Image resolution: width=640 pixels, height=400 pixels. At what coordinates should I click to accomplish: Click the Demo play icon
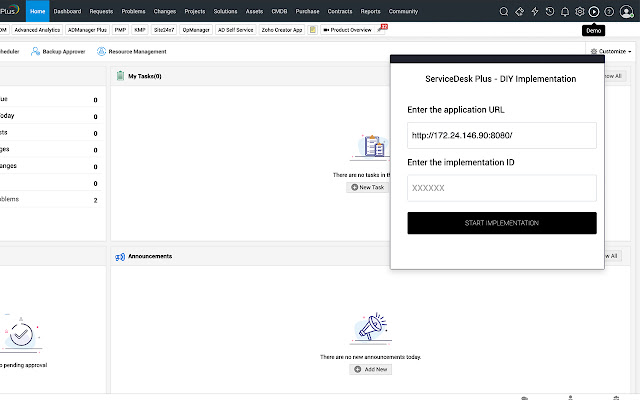pos(594,11)
